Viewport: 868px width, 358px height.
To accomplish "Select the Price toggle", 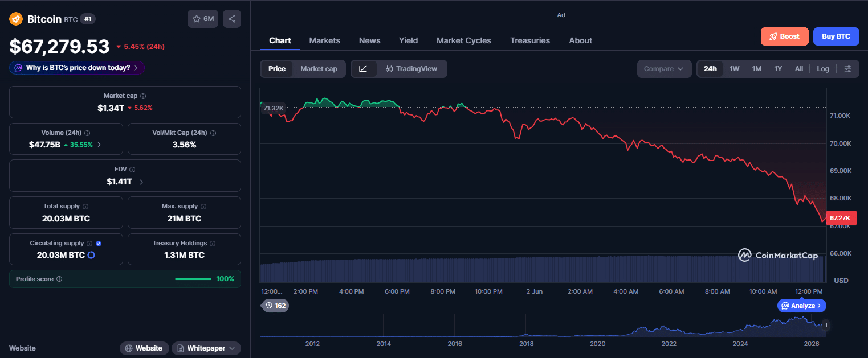I will click(277, 69).
